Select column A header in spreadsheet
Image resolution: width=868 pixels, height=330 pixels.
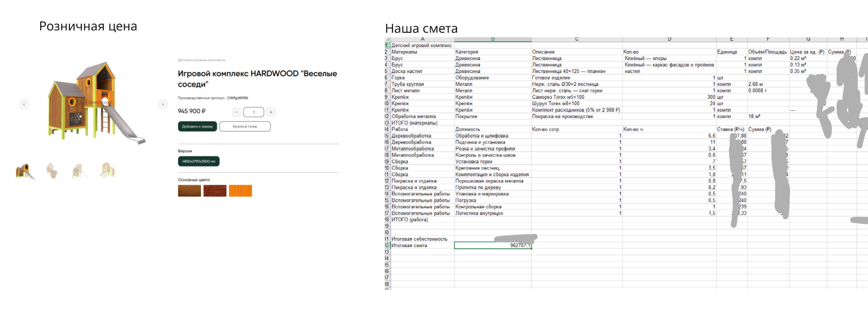click(x=422, y=39)
